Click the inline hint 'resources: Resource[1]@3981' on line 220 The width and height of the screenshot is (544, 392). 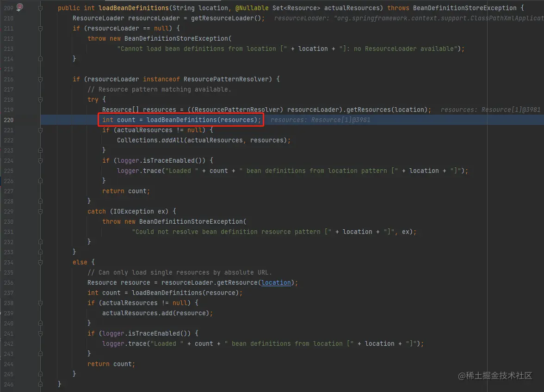pyautogui.click(x=320, y=120)
